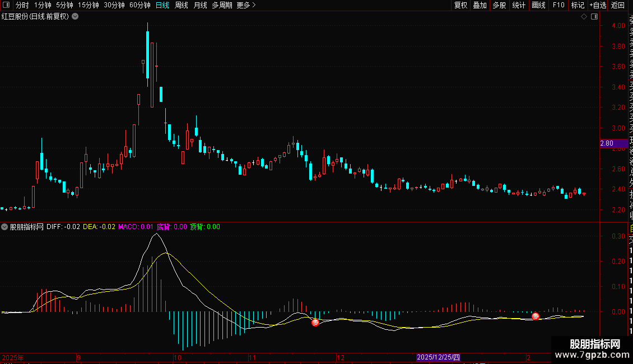The height and width of the screenshot is (364, 633).
Task: Click the 底背 value label
Action: (171, 227)
